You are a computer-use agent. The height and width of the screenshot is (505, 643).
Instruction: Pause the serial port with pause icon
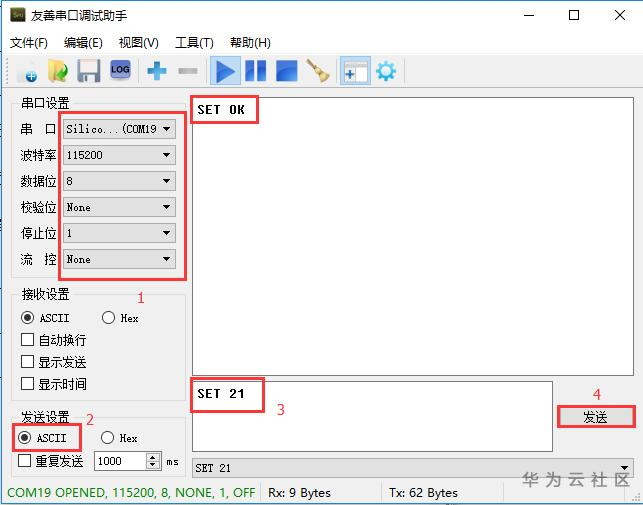click(255, 71)
